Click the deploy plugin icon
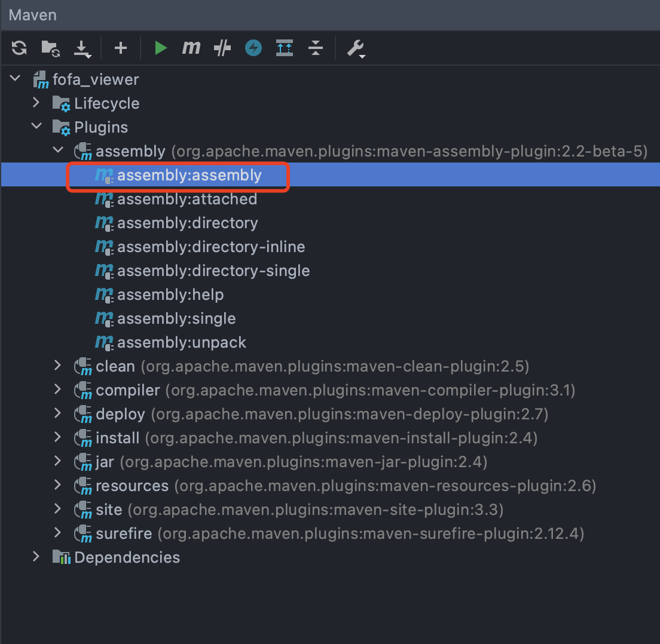Viewport: 660px width, 644px height. (x=83, y=415)
